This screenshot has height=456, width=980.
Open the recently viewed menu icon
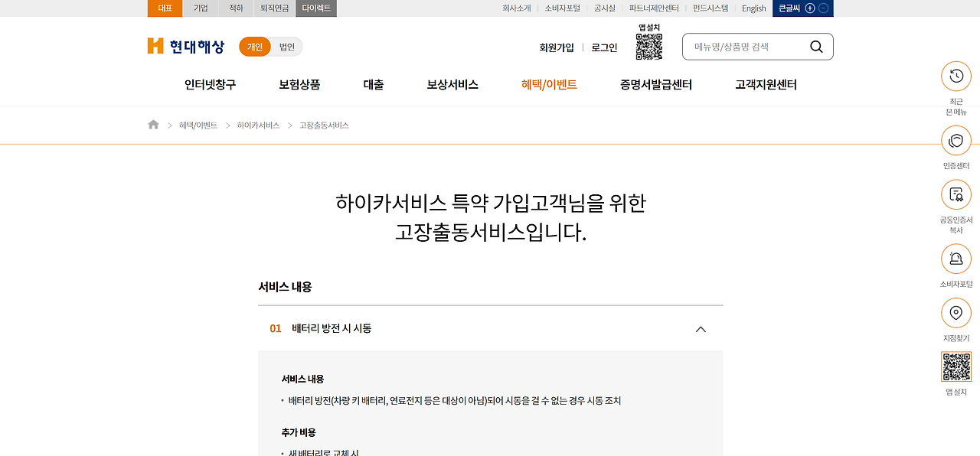[x=955, y=76]
